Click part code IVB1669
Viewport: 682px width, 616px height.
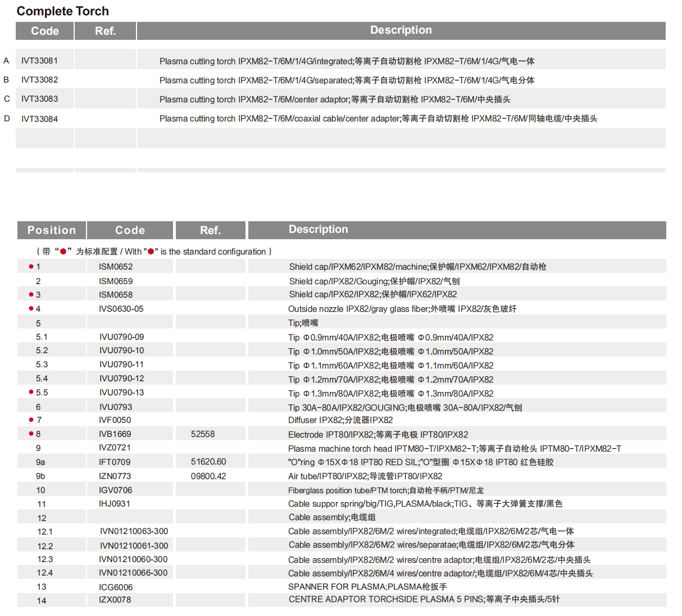tap(115, 434)
